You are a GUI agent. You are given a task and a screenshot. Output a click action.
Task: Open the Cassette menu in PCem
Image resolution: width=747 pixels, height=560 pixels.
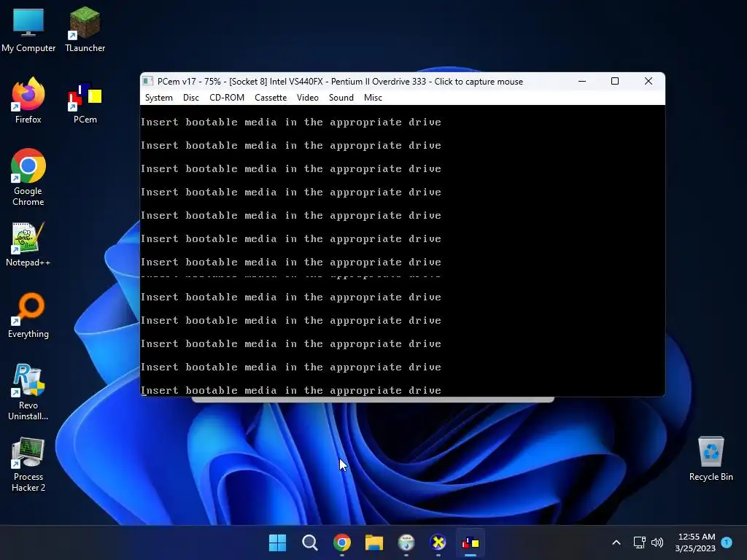(x=271, y=98)
